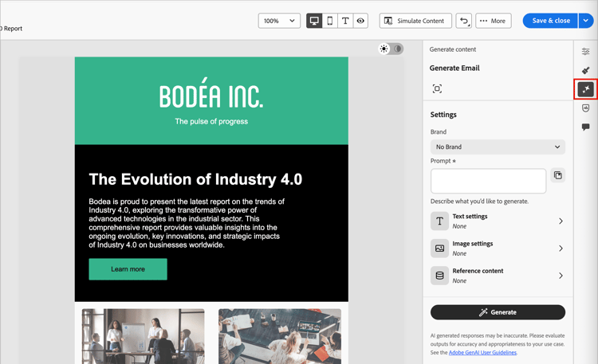Image resolution: width=598 pixels, height=364 pixels.
Task: Select the AI assistant sparkle icon
Action: [586, 89]
